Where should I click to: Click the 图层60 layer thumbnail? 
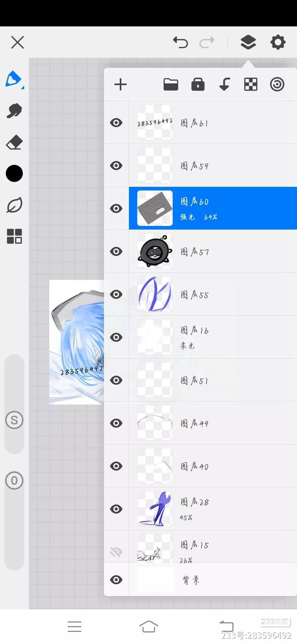[155, 208]
